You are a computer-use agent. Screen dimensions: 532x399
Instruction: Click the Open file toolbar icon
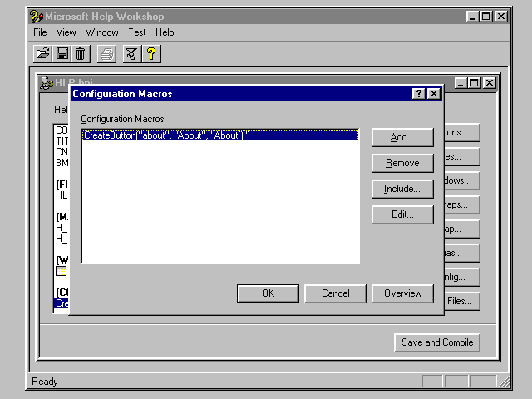(x=42, y=54)
